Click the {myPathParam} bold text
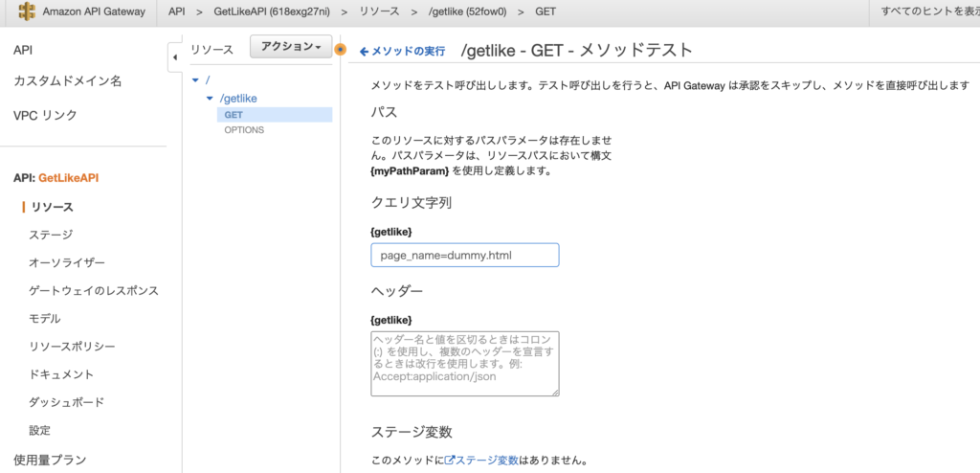The image size is (980, 473). pyautogui.click(x=410, y=170)
